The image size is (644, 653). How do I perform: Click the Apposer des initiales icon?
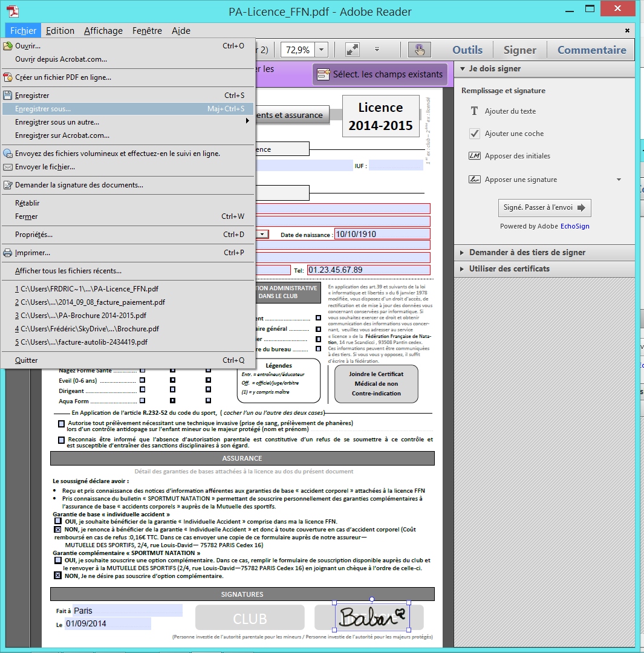[x=474, y=156]
